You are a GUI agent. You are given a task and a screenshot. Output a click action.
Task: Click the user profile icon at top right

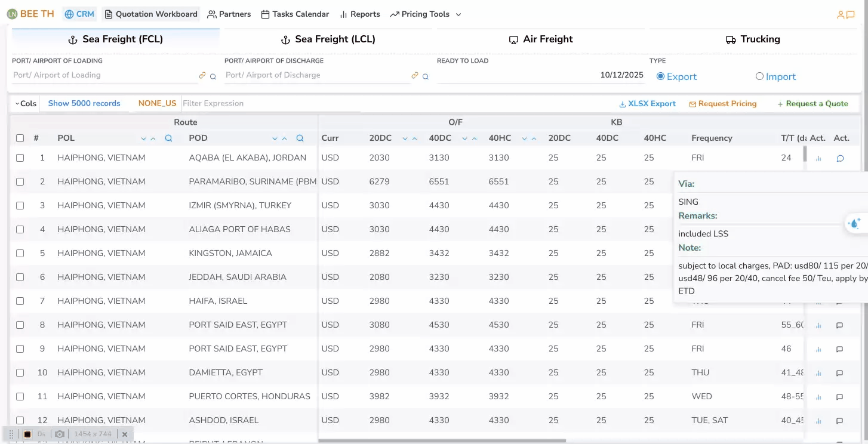coord(841,15)
